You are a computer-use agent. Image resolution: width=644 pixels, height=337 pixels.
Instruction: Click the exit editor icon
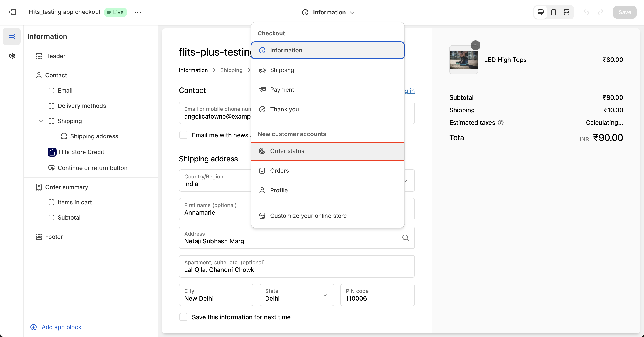[13, 12]
